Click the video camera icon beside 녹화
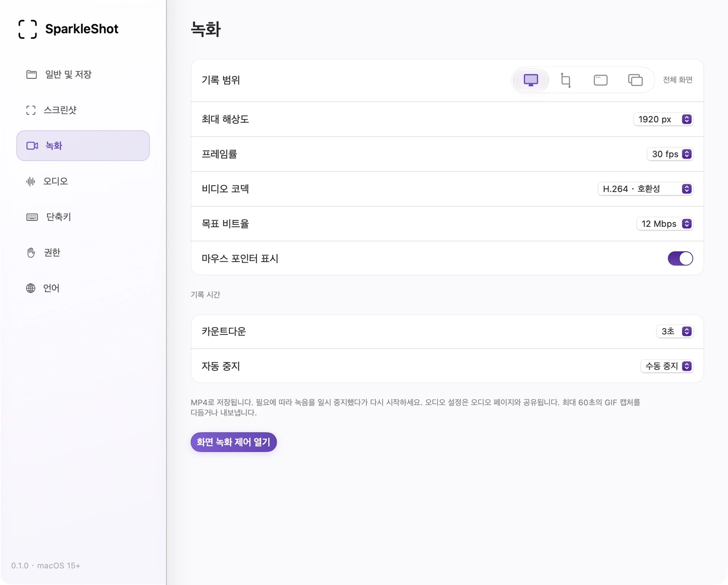728x585 pixels. [x=32, y=146]
